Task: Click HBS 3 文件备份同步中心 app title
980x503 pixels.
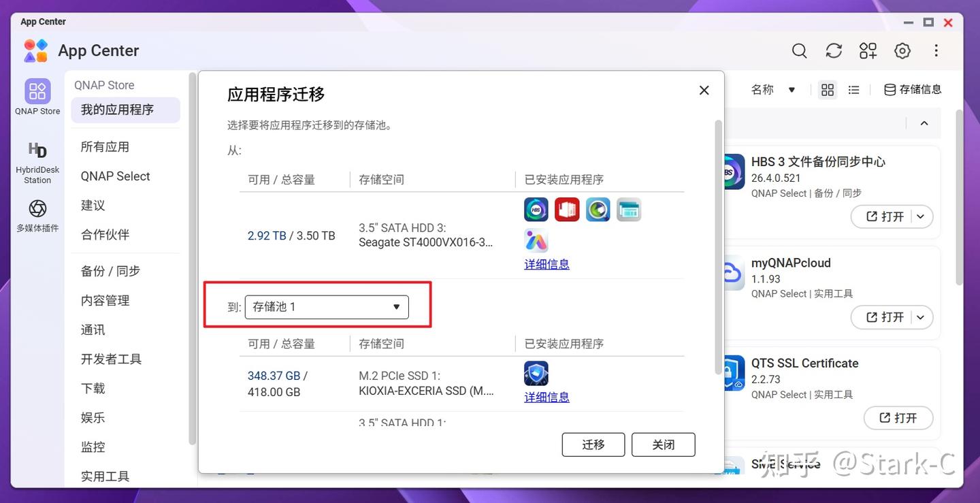Action: [x=818, y=162]
